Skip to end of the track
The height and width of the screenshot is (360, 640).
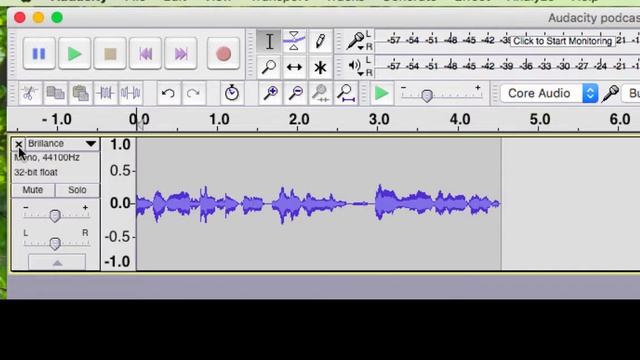click(x=181, y=53)
